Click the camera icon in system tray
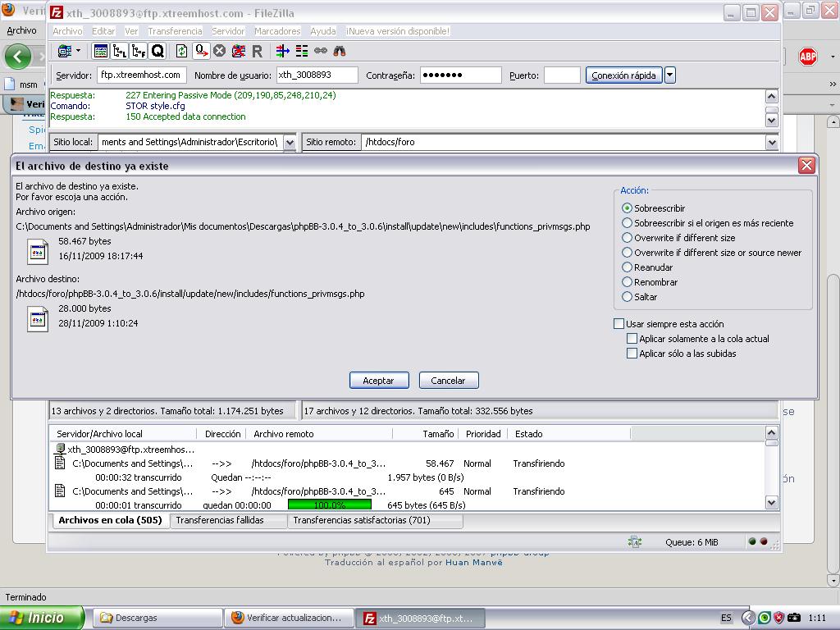 [x=793, y=618]
